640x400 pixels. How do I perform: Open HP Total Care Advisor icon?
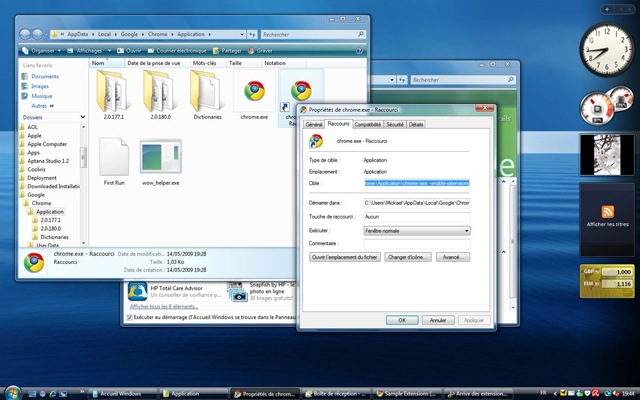[x=138, y=291]
